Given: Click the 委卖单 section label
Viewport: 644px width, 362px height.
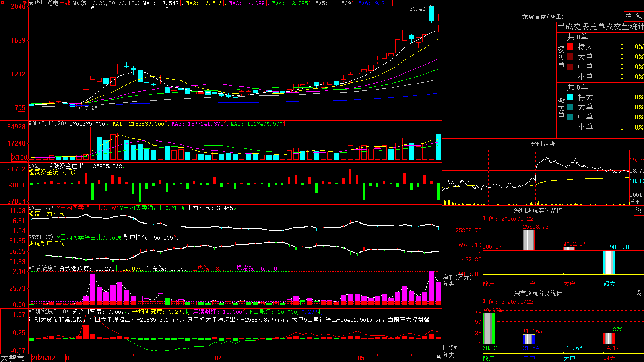Looking at the screenshot, I should [x=561, y=107].
